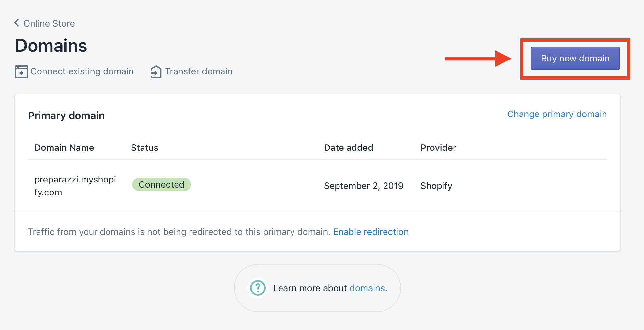Viewport: 644px width, 330px height.
Task: Click the teal question mark help icon
Action: [x=258, y=288]
